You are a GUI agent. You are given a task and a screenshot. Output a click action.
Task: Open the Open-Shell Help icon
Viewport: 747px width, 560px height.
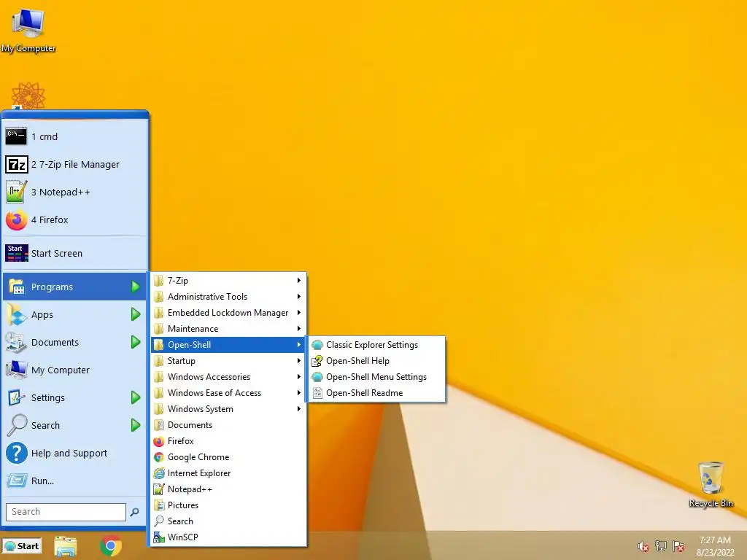[x=317, y=361]
